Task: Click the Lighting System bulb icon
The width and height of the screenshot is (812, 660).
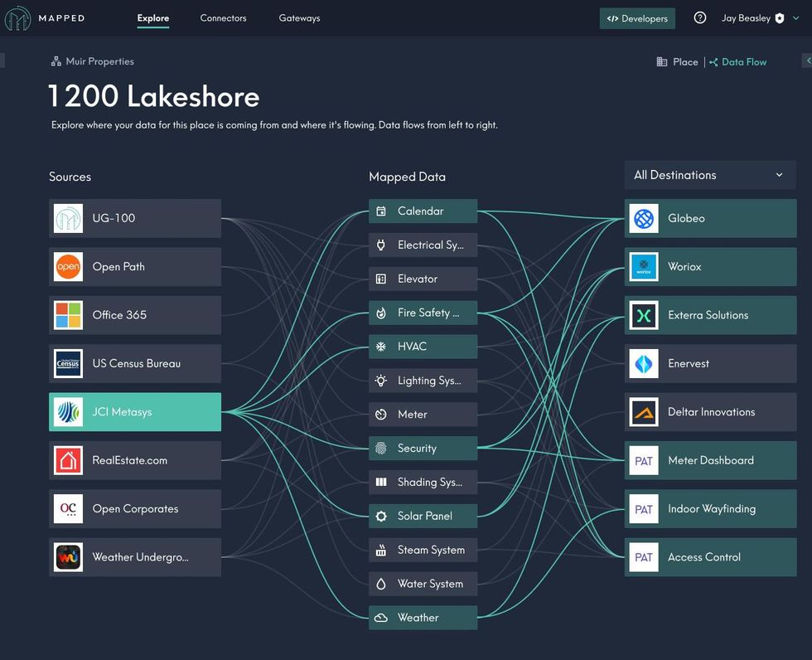Action: pyautogui.click(x=381, y=381)
